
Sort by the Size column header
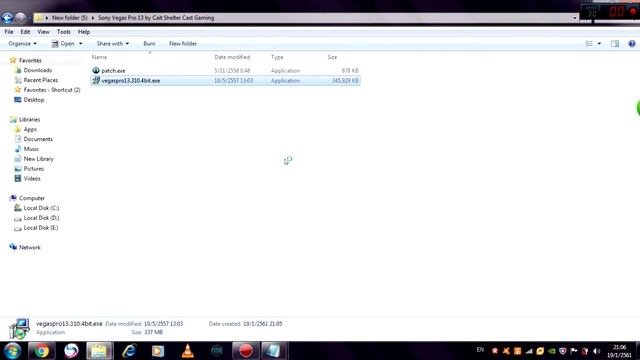(x=332, y=57)
